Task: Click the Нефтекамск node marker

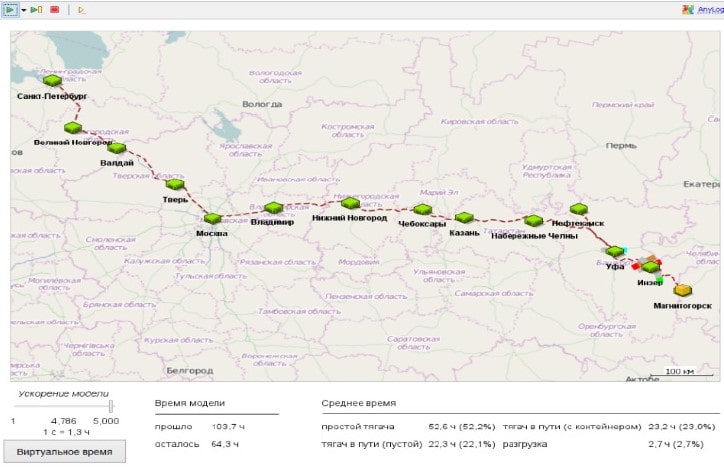Action: 579,209
